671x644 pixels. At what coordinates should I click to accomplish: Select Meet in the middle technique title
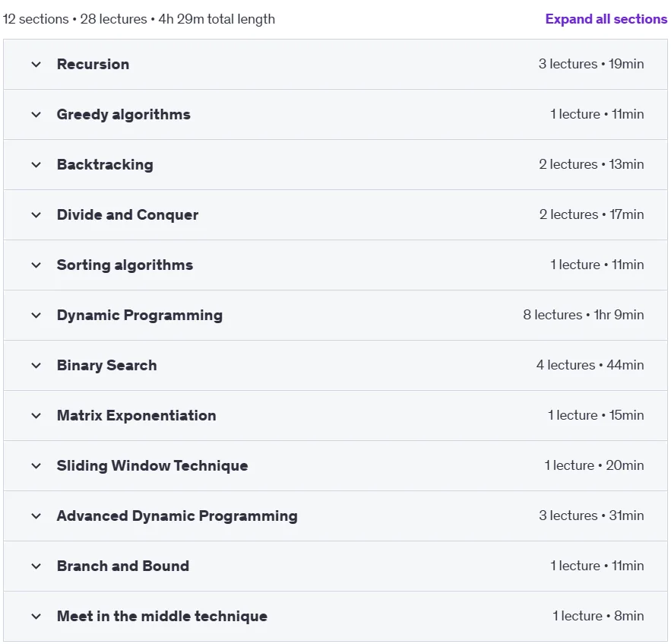(162, 617)
